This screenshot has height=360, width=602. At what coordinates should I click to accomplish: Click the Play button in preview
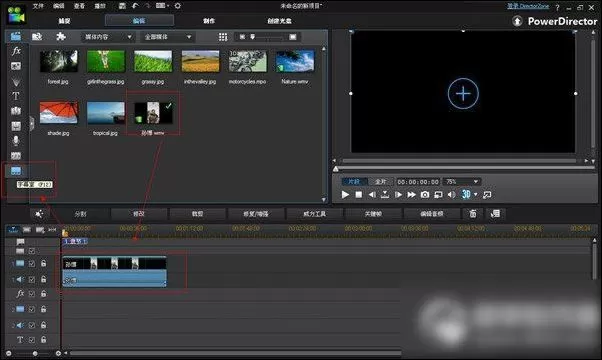point(345,195)
